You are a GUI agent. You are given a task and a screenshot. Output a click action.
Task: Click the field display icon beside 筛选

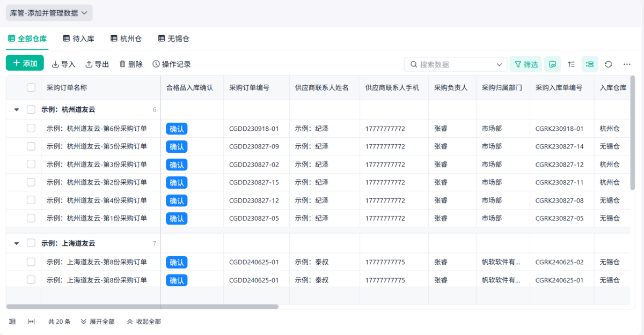(552, 64)
